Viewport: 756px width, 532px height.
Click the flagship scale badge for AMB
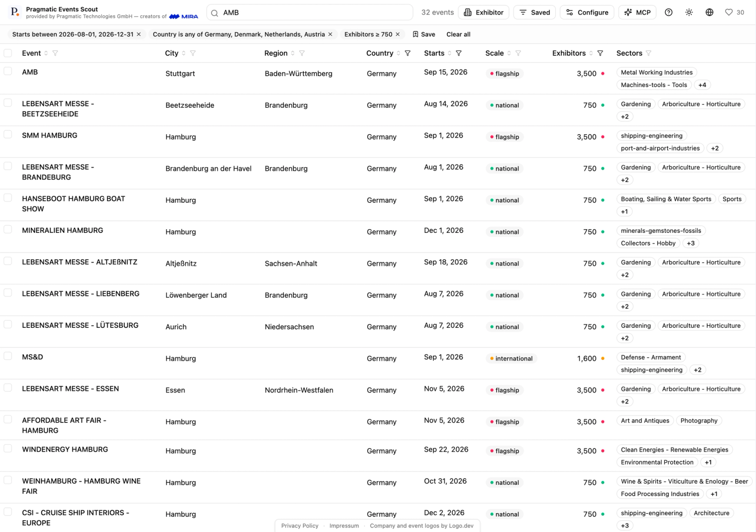505,74
